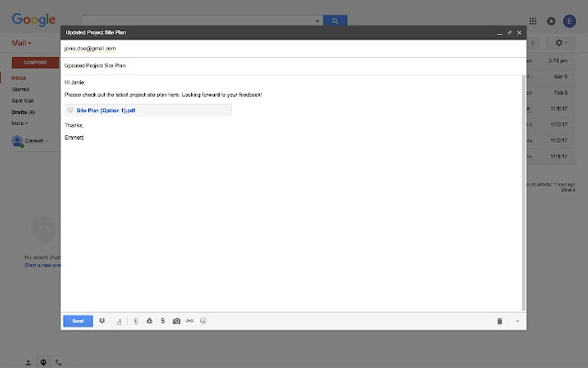Open the Starred folder
This screenshot has height=368, width=588.
(x=20, y=89)
